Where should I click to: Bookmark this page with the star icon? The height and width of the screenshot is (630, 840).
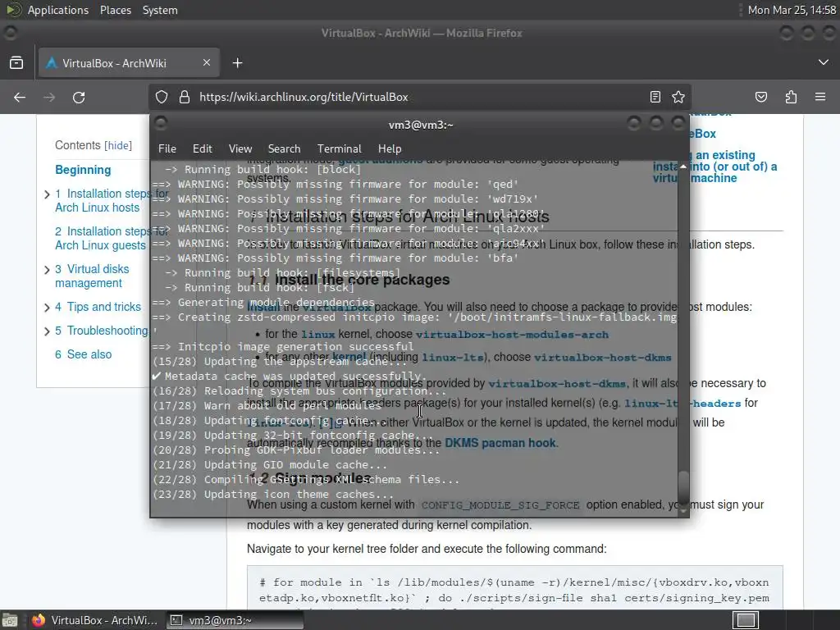[x=678, y=97]
